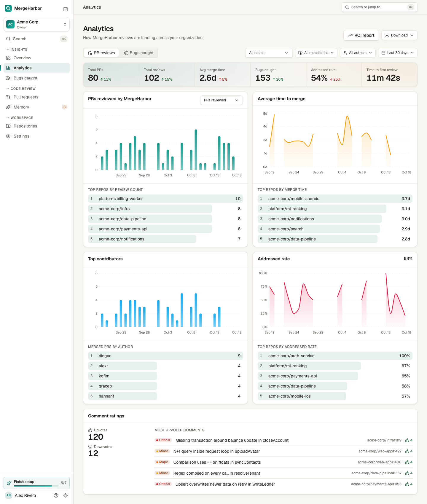Open the acme-corp/data-pipeline#1387 comment link
The width and height of the screenshot is (427, 504).
(376, 473)
